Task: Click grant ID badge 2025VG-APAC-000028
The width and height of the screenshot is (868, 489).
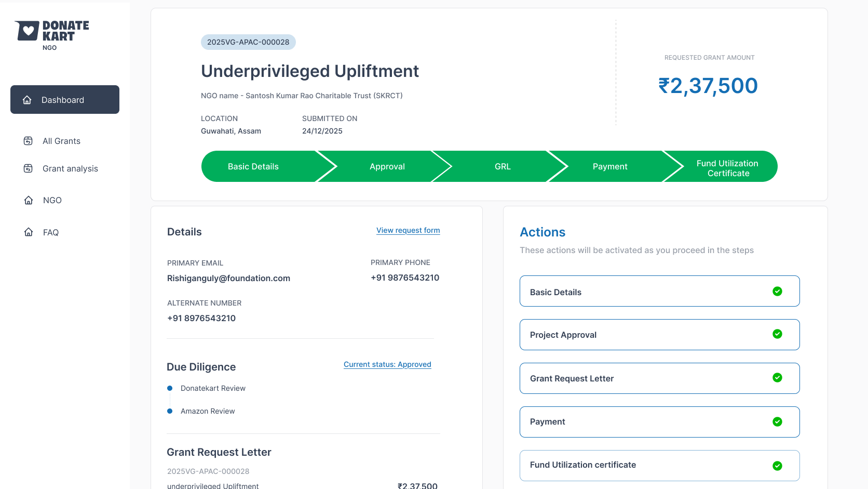Action: click(x=248, y=42)
